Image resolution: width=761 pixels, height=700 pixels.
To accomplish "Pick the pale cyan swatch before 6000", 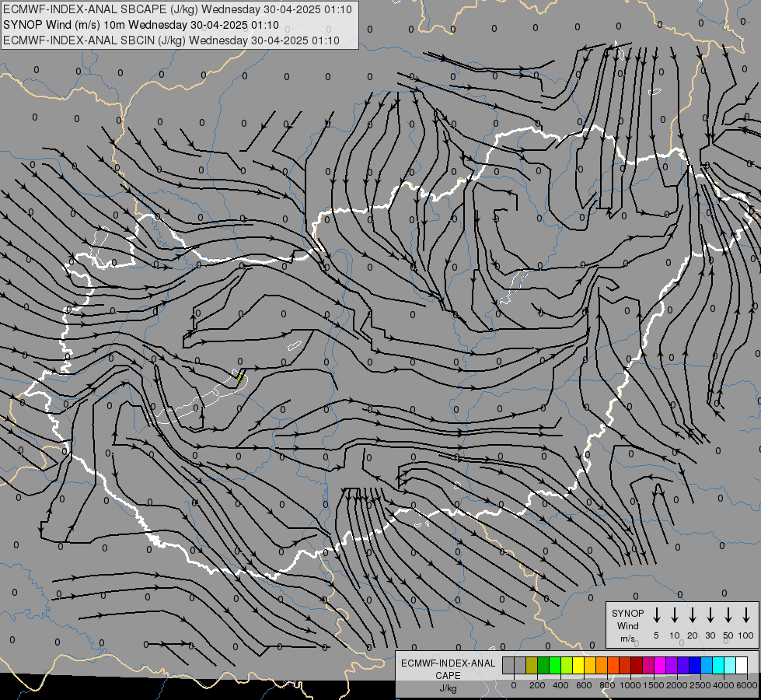I will 731,665.
